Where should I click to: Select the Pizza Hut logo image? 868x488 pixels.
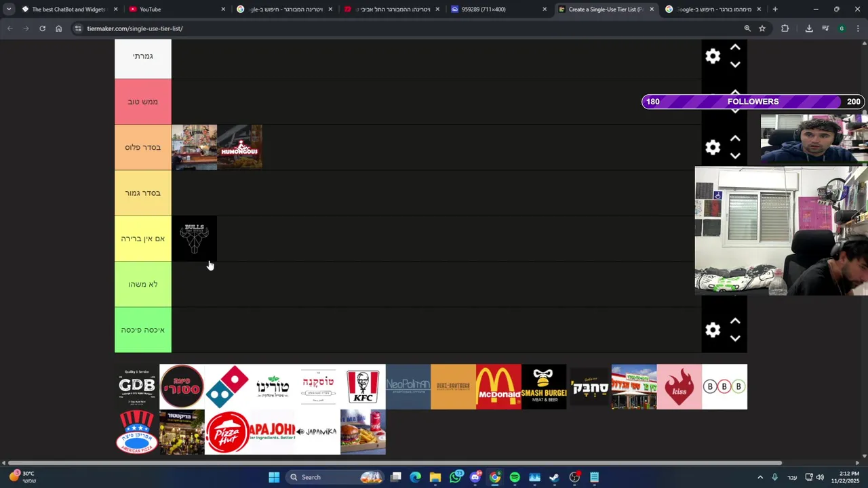click(x=227, y=432)
